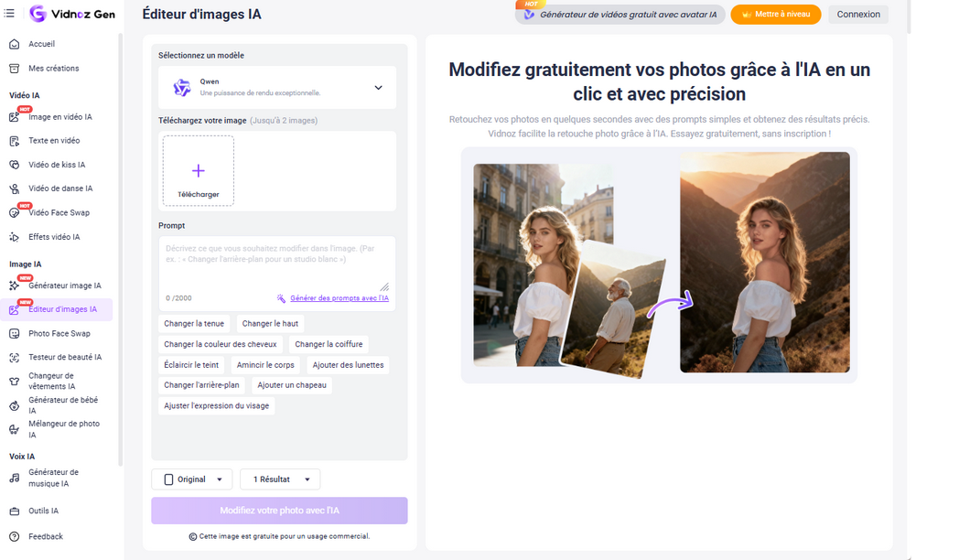
Task: Select the Vidéo de danse IA icon
Action: (x=14, y=188)
